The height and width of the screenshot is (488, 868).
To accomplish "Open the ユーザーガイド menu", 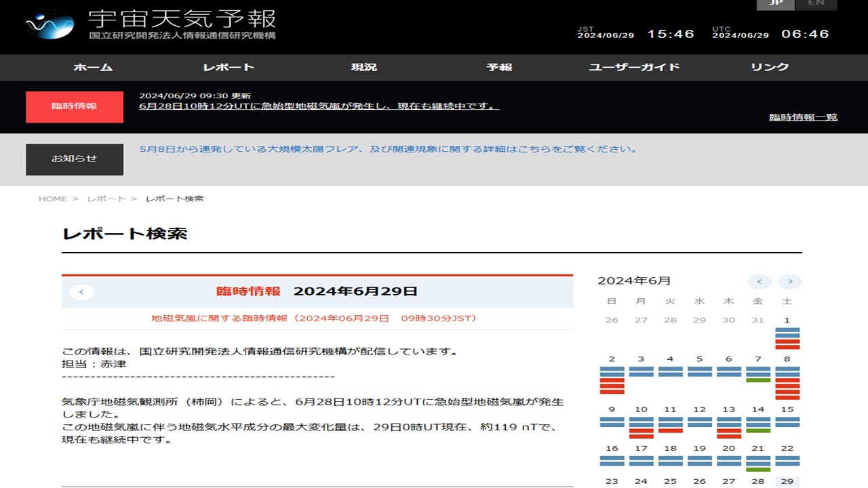I will [x=634, y=67].
